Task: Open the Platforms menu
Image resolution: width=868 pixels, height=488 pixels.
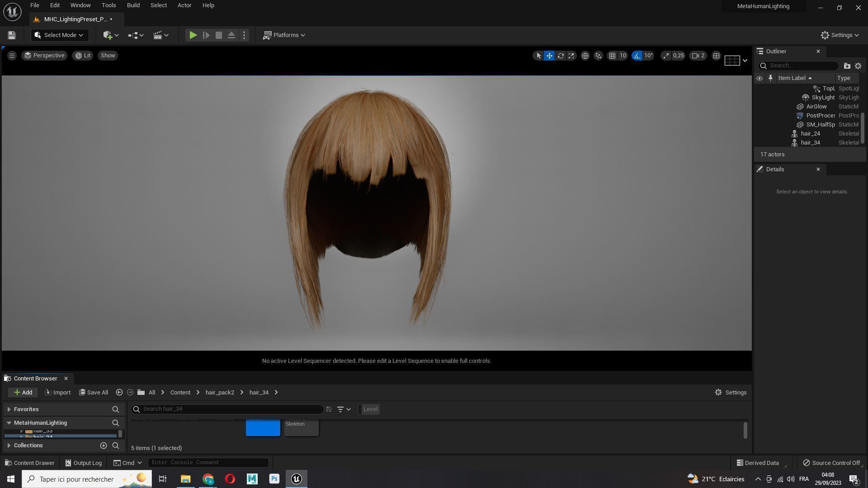Action: tap(284, 35)
